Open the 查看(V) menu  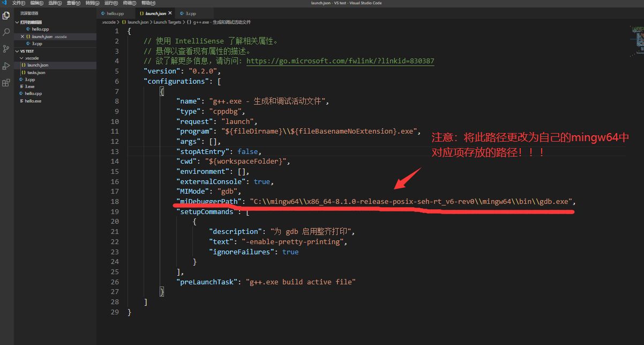[73, 3]
